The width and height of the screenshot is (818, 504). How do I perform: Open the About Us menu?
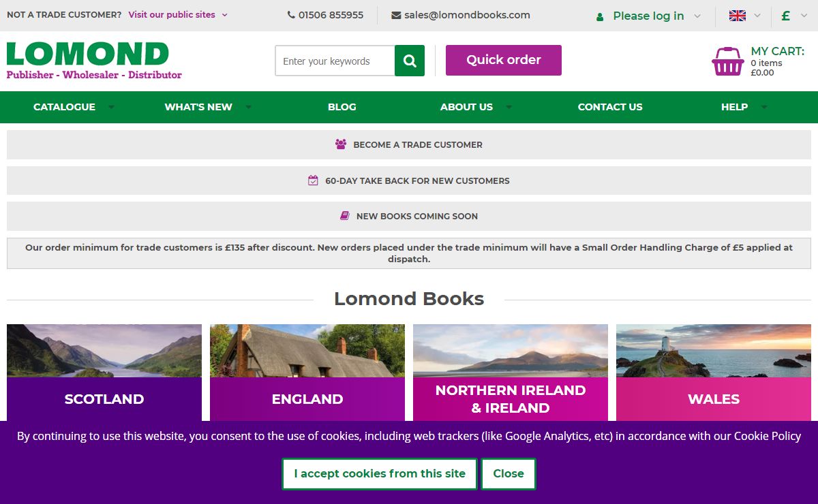click(x=466, y=107)
